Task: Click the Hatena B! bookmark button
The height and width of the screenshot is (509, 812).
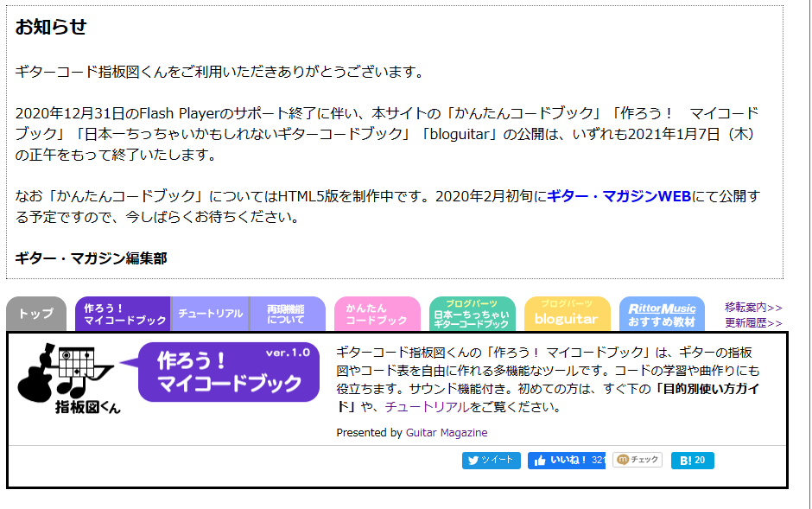Action: click(x=693, y=461)
